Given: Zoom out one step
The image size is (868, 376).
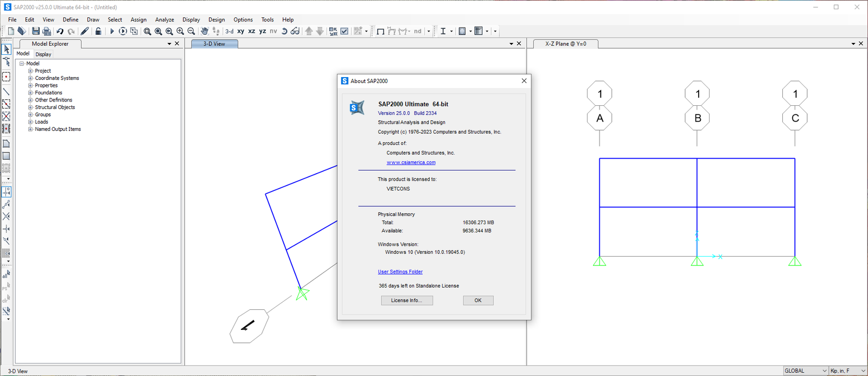Looking at the screenshot, I should pyautogui.click(x=191, y=31).
